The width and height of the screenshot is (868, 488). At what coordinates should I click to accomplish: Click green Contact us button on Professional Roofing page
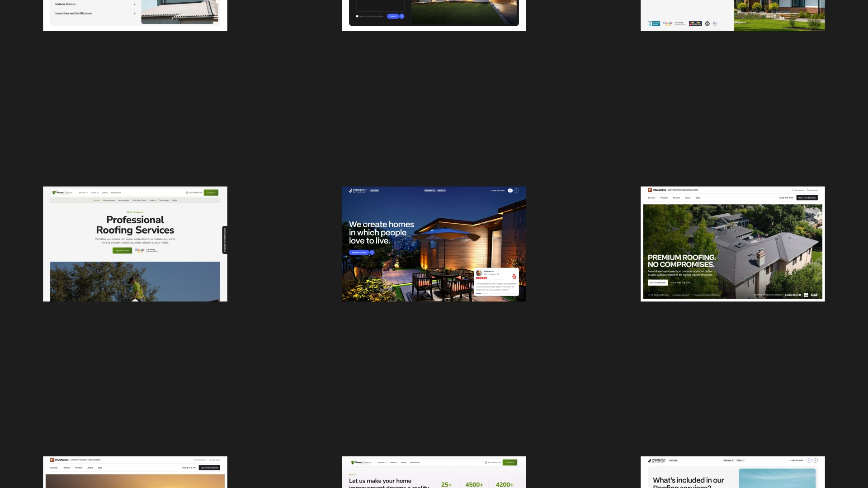pyautogui.click(x=211, y=192)
